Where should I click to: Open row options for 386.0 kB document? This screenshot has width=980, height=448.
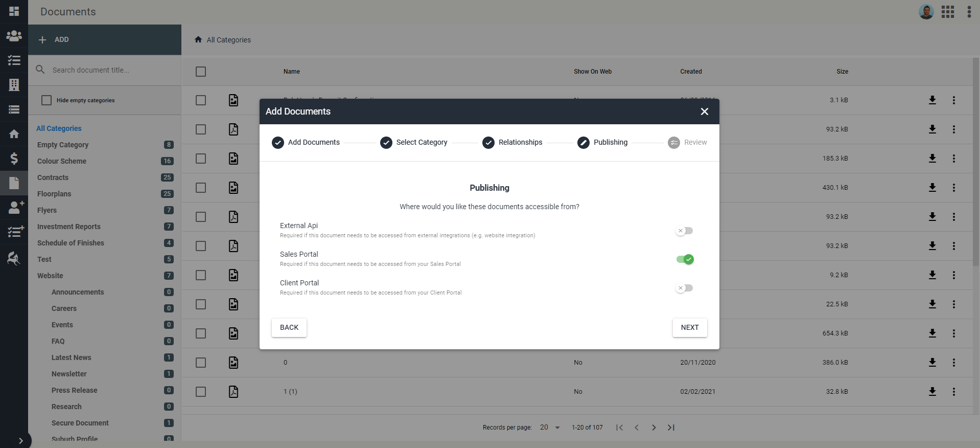click(x=953, y=363)
